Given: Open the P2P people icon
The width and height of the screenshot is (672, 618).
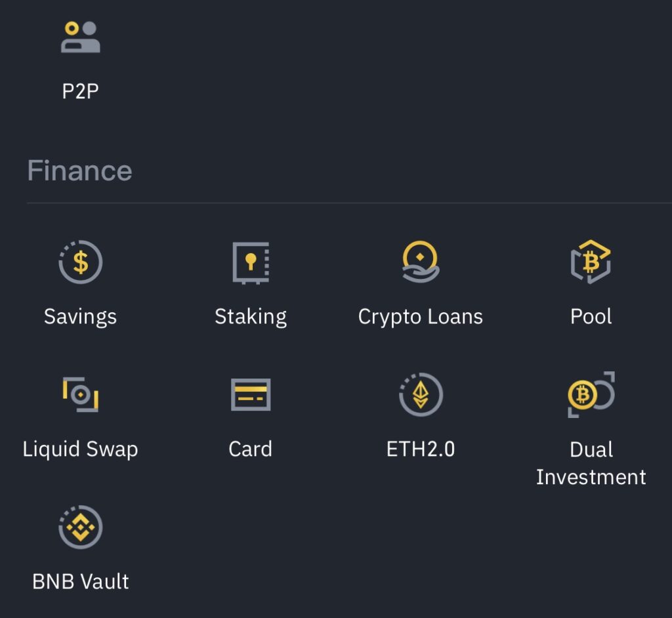Looking at the screenshot, I should tap(81, 37).
